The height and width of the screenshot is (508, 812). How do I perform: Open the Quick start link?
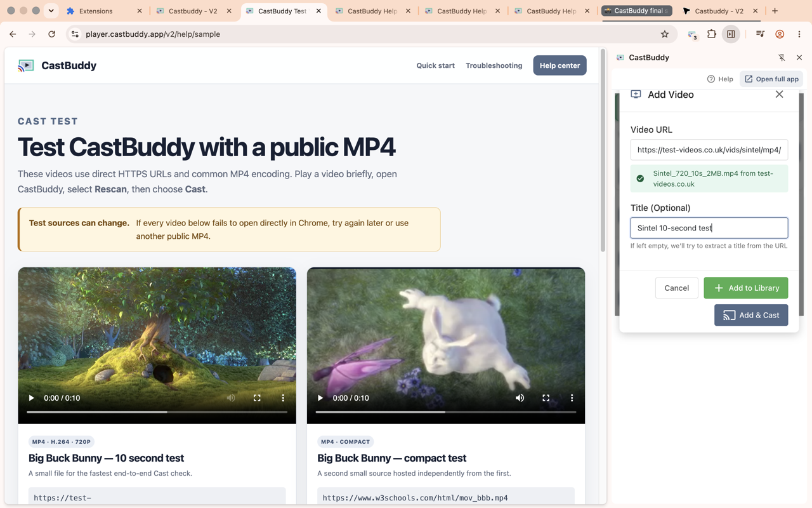click(x=435, y=65)
